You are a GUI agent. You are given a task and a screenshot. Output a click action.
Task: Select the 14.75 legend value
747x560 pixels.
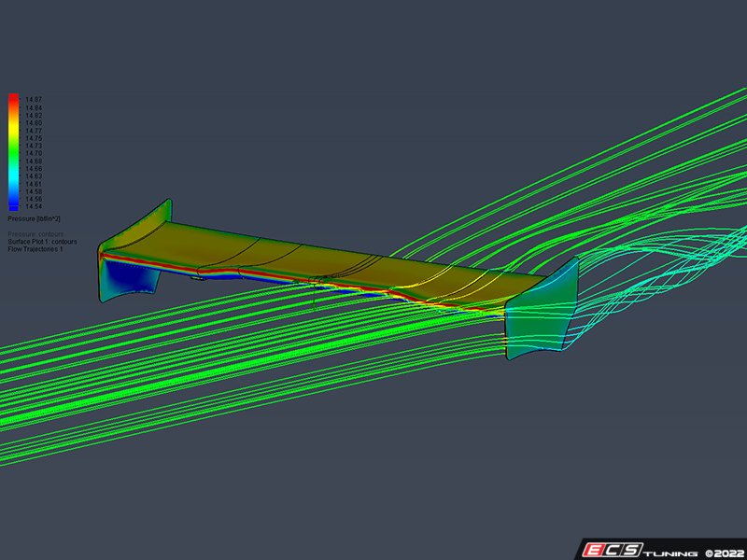point(35,138)
